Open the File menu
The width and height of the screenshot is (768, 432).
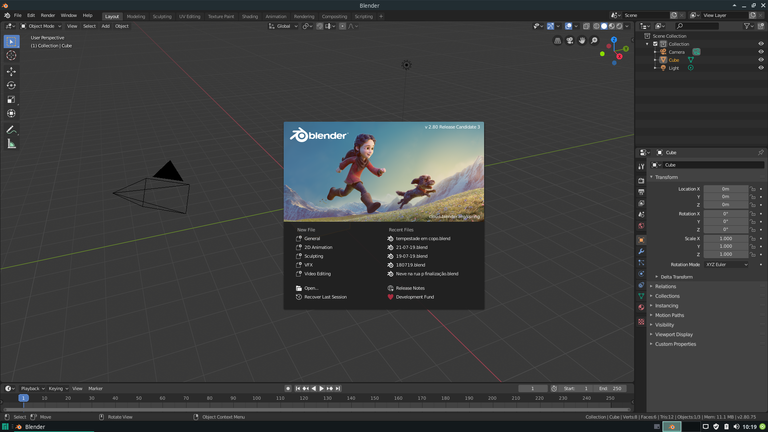coord(18,16)
